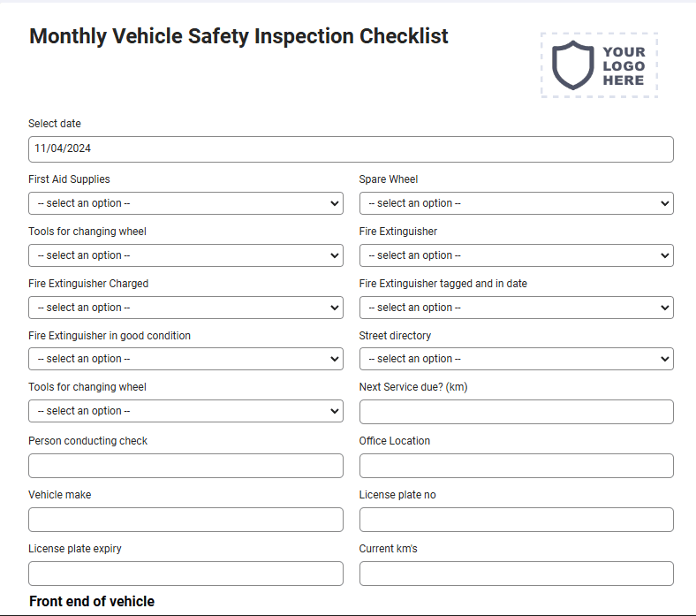This screenshot has width=696, height=616.
Task: Open the Tools for changing wheel dropdown beside Next Service due
Action: [185, 411]
